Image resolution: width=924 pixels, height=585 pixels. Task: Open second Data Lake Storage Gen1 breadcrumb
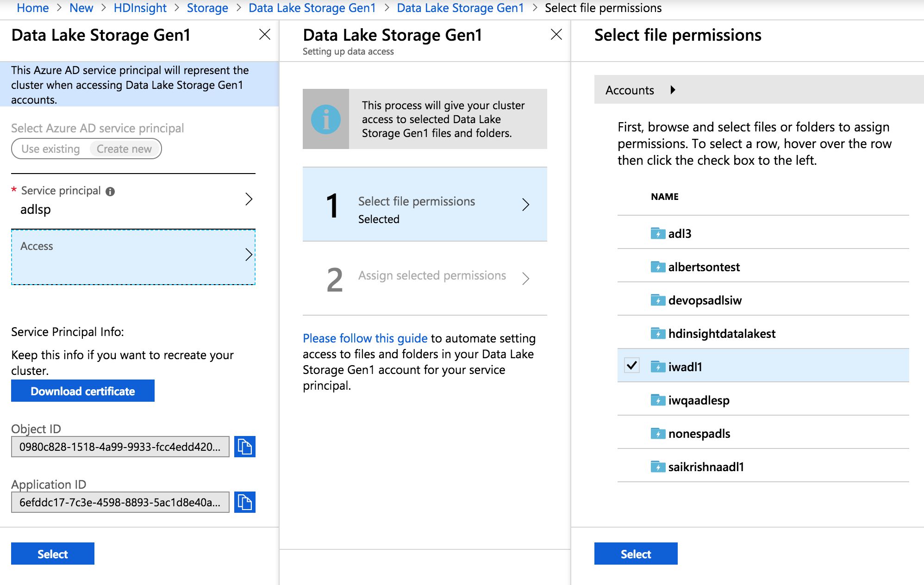tap(460, 8)
